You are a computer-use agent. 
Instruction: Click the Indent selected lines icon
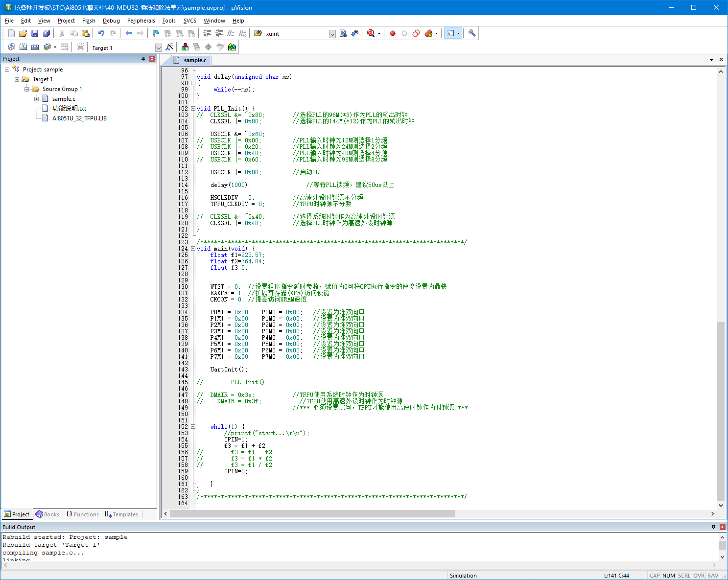click(x=207, y=33)
